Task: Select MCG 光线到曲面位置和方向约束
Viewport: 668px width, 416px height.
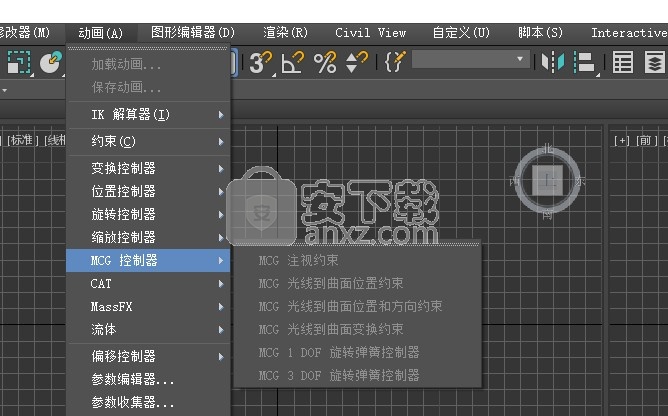Action: [358, 306]
